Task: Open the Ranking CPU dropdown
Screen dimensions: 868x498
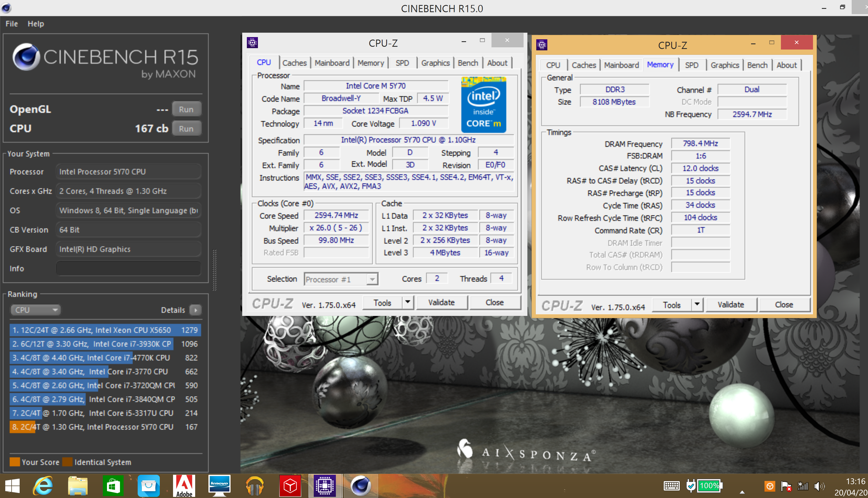Action: tap(36, 310)
